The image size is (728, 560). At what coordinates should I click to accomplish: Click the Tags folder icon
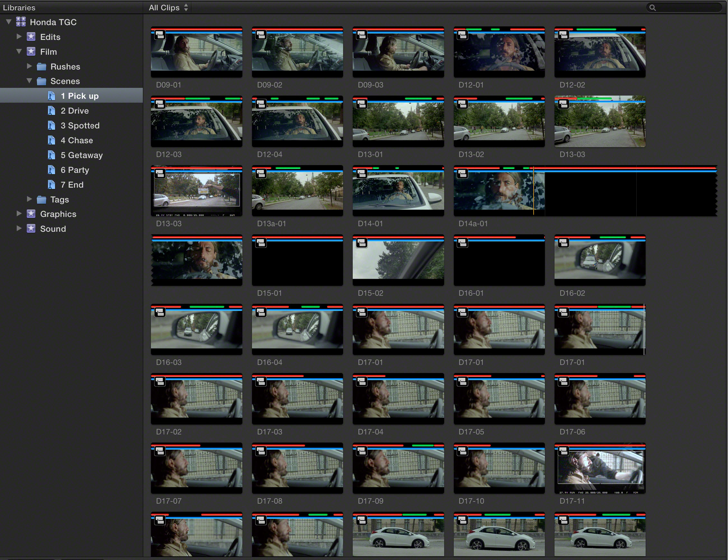[x=41, y=200]
